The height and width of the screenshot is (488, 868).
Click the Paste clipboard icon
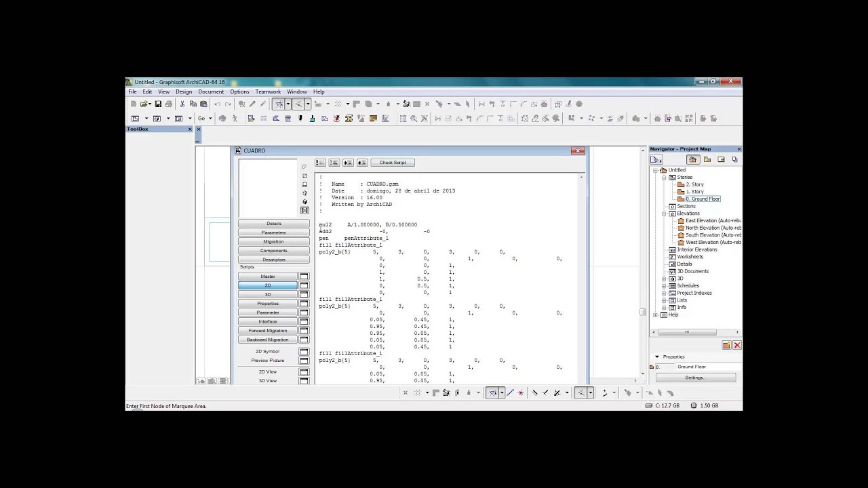point(203,104)
